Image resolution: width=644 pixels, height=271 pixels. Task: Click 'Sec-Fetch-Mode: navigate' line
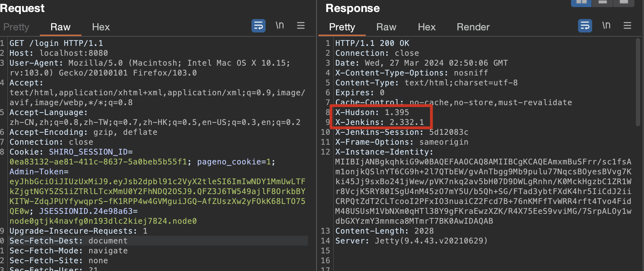click(68, 251)
